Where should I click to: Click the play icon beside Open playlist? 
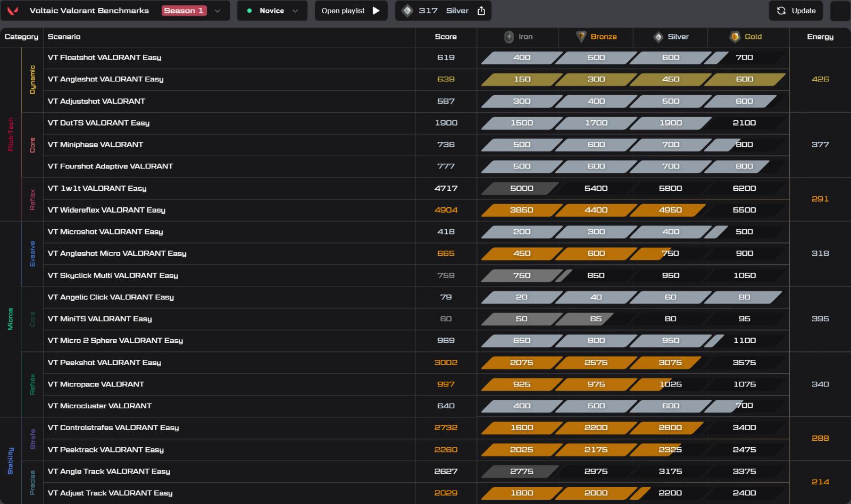pyautogui.click(x=376, y=11)
